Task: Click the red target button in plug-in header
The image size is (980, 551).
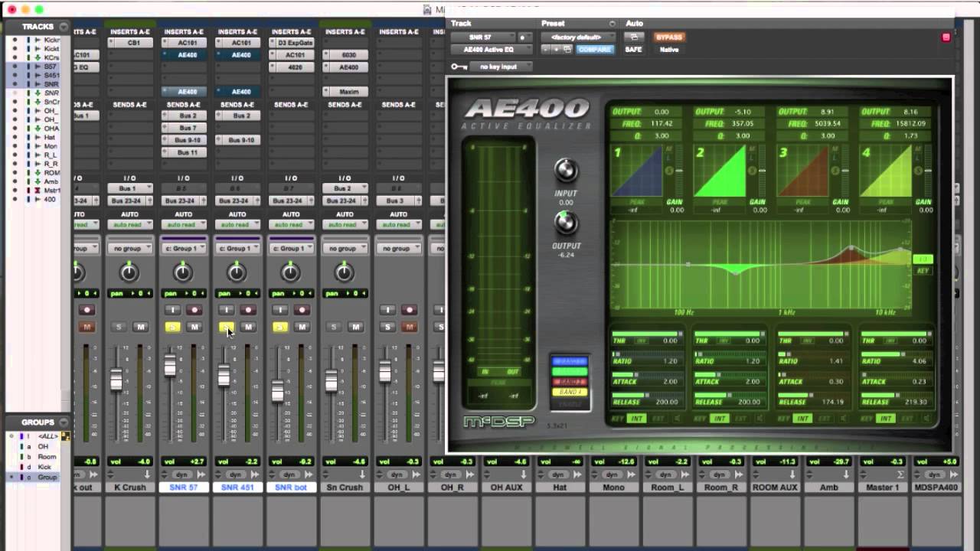Action: 946,37
